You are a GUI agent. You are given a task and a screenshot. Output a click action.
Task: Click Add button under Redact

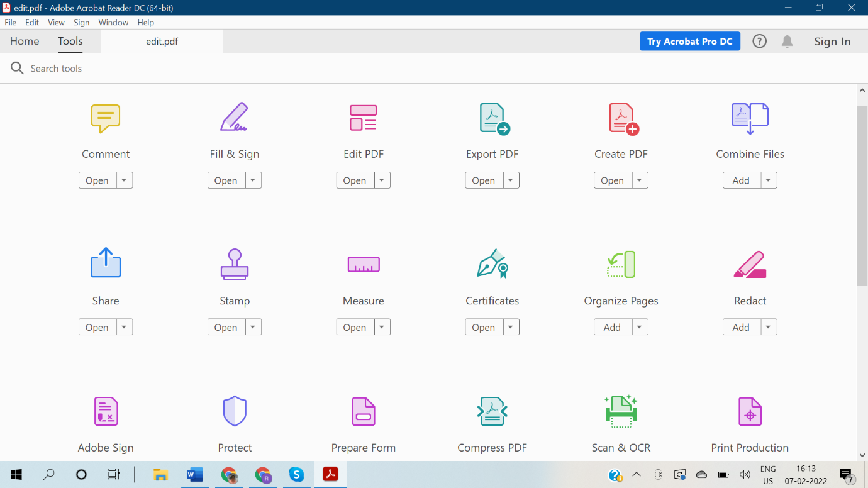[x=742, y=327]
